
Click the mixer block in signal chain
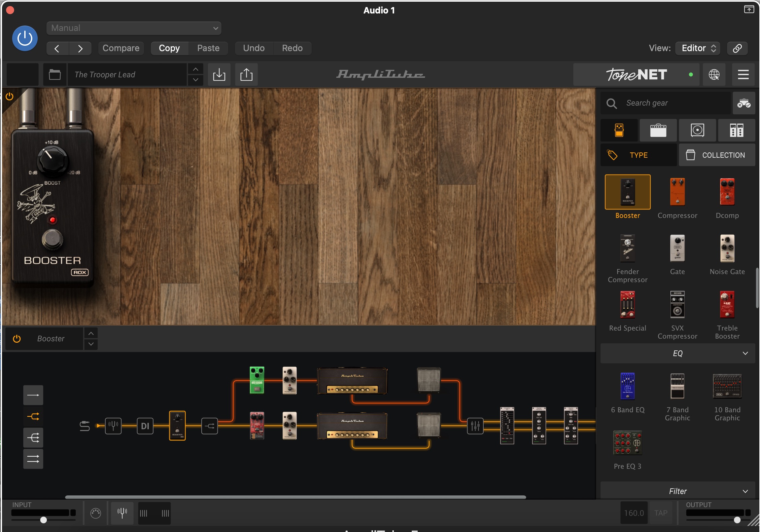tap(475, 426)
